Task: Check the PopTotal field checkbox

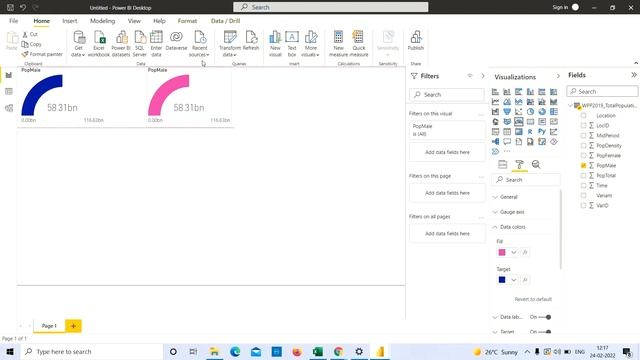Action: coord(583,176)
